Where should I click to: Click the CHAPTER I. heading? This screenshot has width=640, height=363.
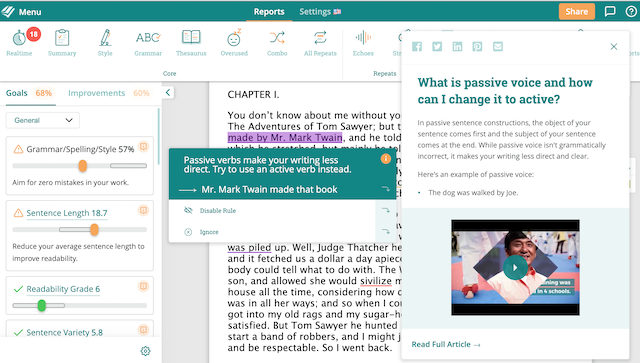[253, 94]
